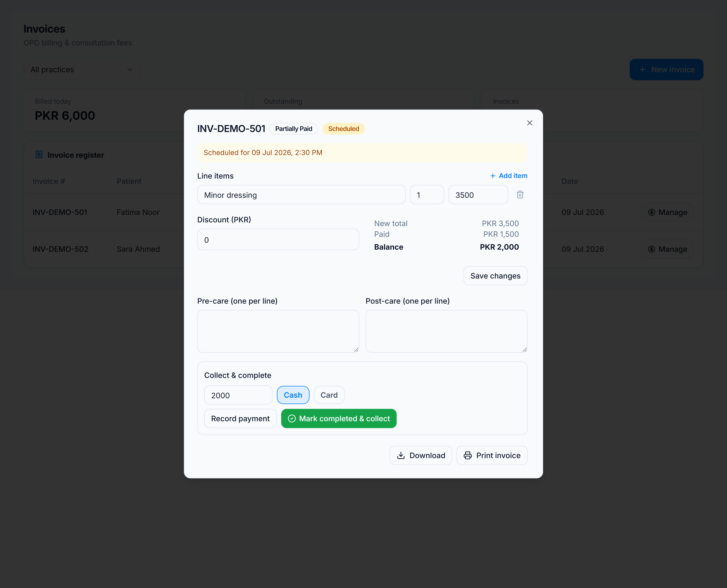
Task: Click the Invoice # column header
Action: click(x=48, y=181)
